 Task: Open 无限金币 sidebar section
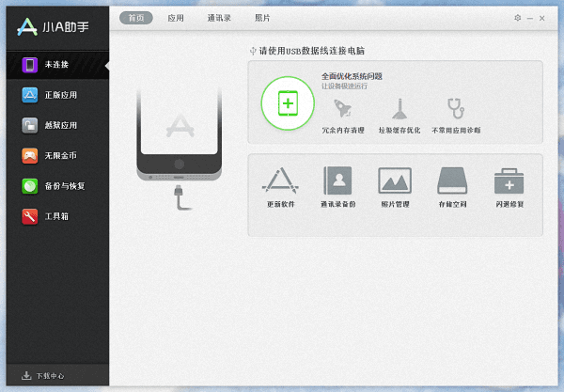point(55,155)
